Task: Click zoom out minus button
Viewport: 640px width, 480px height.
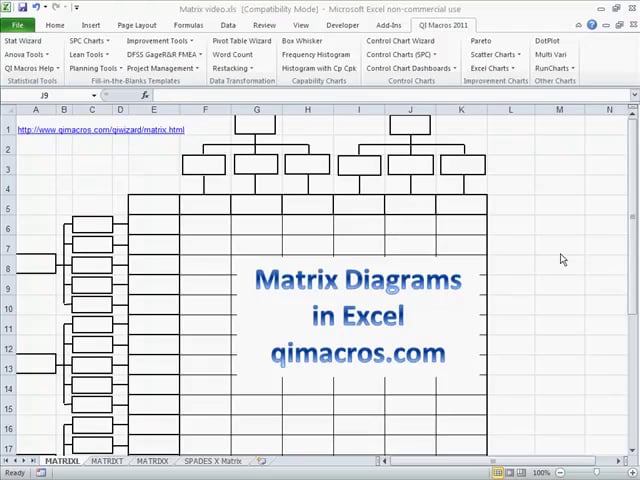Action: pyautogui.click(x=560, y=473)
